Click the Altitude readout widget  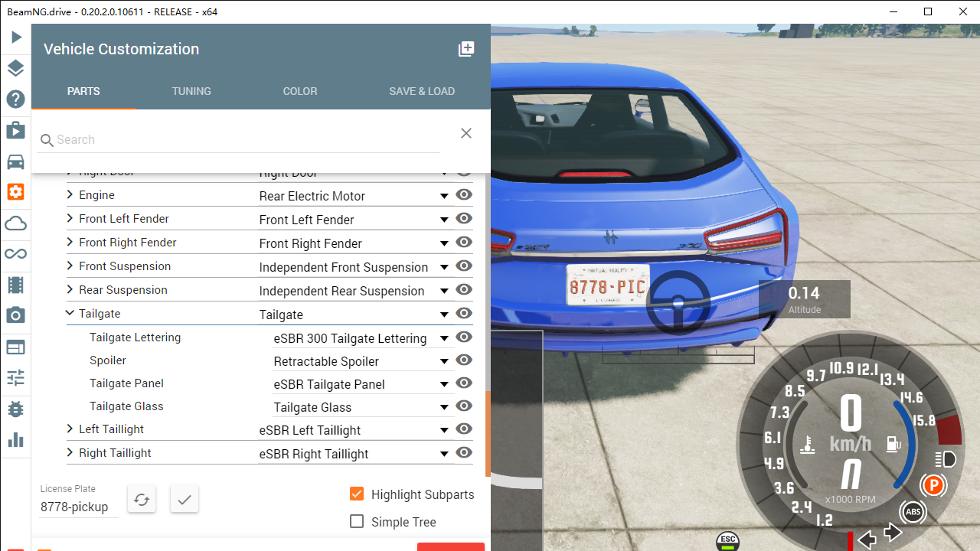pos(804,299)
